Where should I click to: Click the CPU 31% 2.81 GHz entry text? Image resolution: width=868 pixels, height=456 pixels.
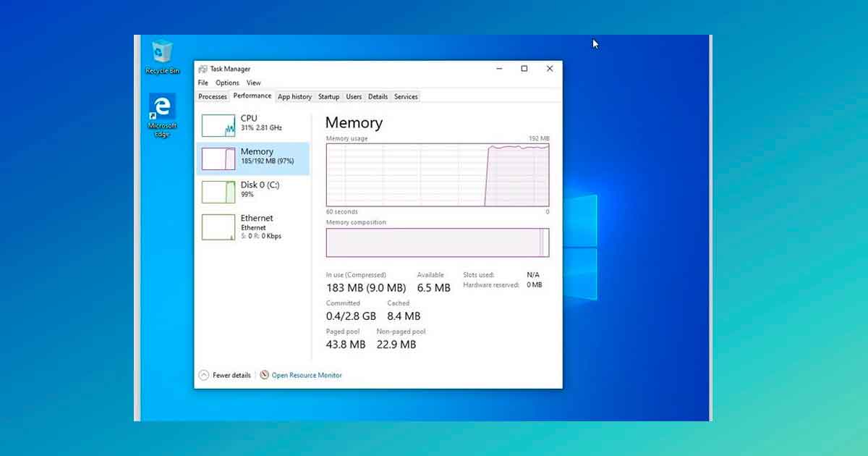pyautogui.click(x=261, y=122)
